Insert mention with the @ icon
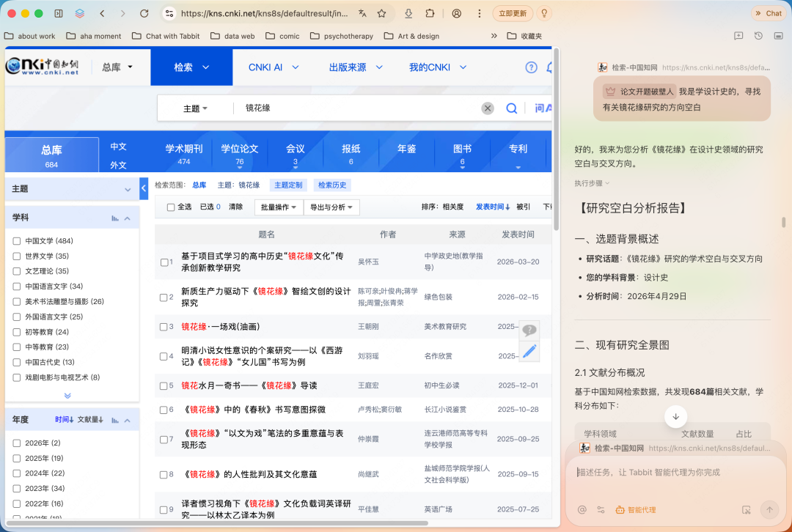This screenshot has width=792, height=532. (x=582, y=510)
